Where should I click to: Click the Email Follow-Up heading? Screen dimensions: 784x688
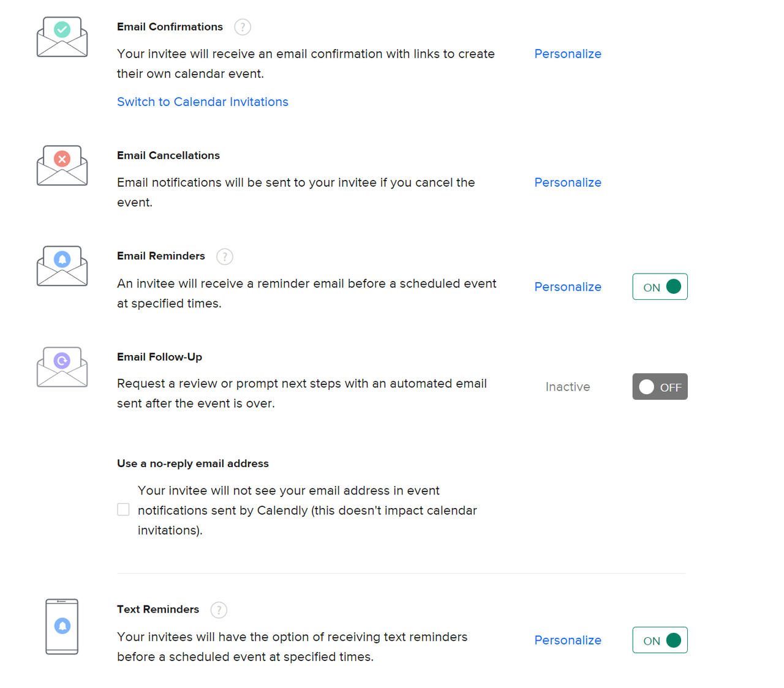tap(159, 357)
